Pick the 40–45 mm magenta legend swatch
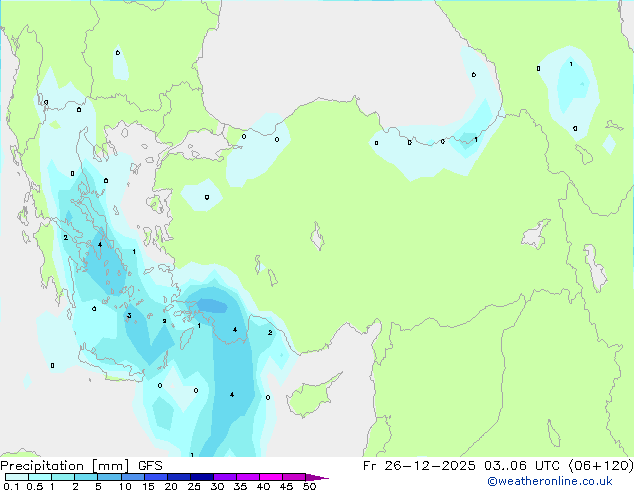 271,477
